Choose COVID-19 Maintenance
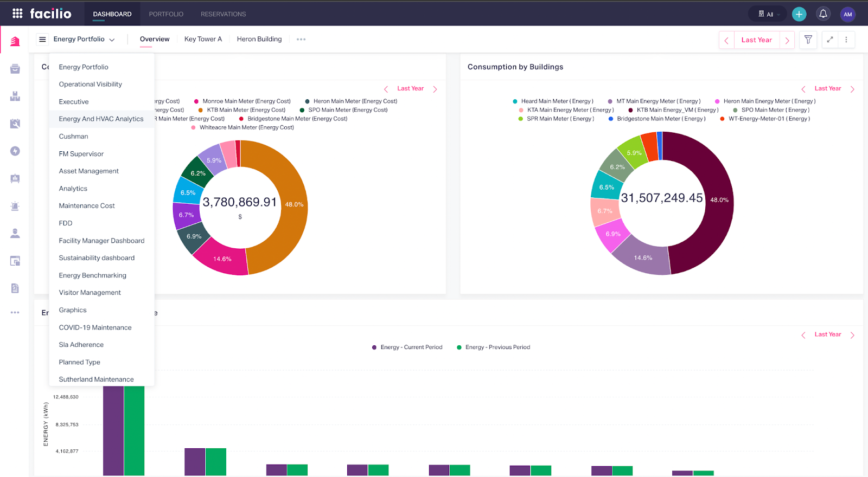This screenshot has width=868, height=477. [x=101, y=327]
